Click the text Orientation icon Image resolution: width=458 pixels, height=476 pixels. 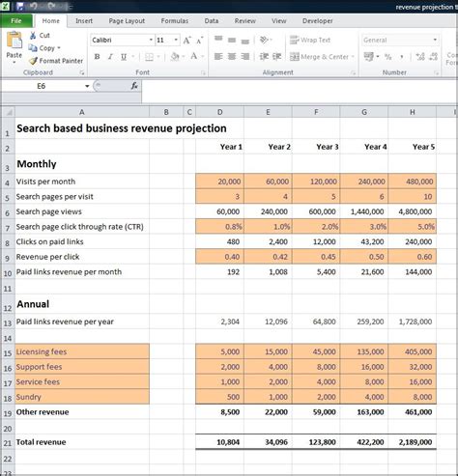coord(264,40)
